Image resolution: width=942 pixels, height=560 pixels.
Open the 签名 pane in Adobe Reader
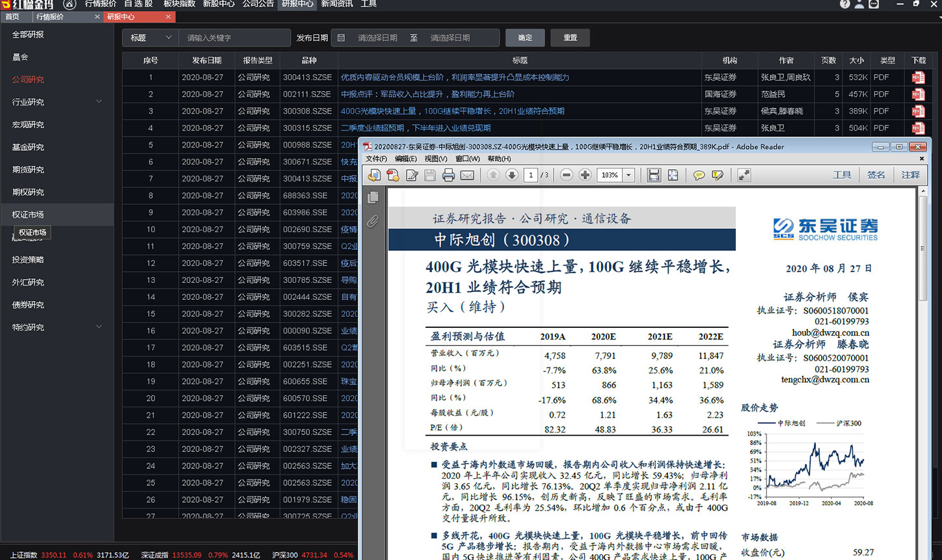click(876, 175)
